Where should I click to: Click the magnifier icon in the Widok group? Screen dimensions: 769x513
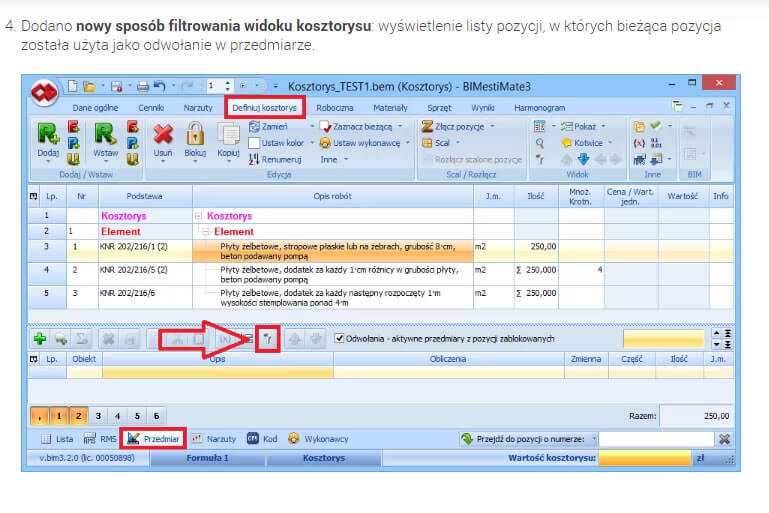pyautogui.click(x=540, y=143)
